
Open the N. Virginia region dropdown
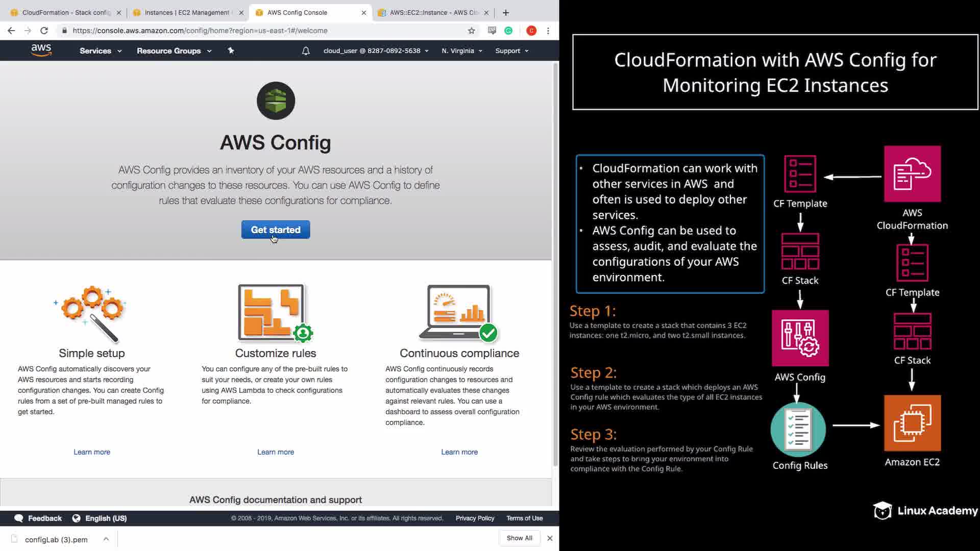click(x=462, y=51)
